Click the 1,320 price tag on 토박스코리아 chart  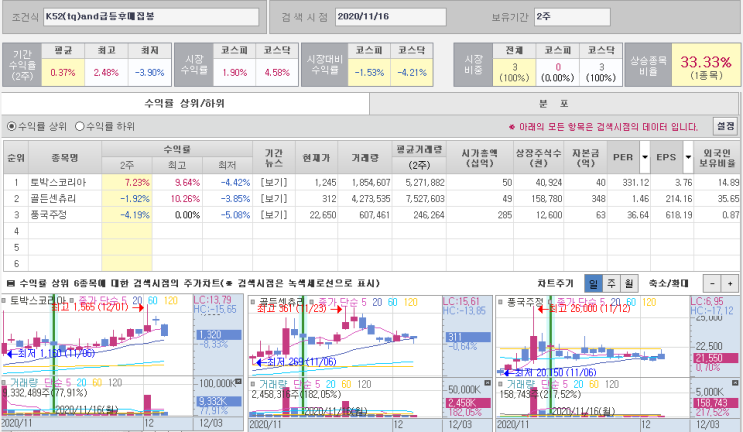(x=219, y=335)
